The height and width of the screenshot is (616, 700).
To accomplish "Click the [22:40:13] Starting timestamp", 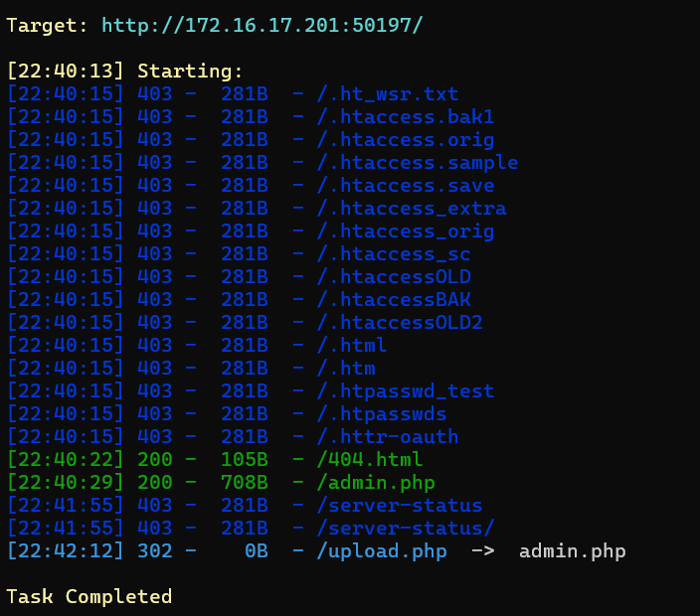I will (66, 72).
